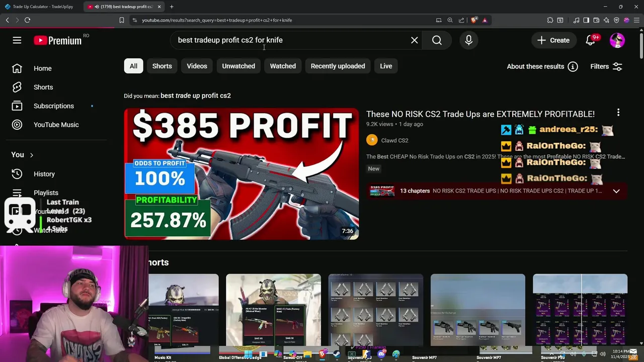This screenshot has width=644, height=362.
Task: Open the browser main menu
Action: tap(636, 20)
